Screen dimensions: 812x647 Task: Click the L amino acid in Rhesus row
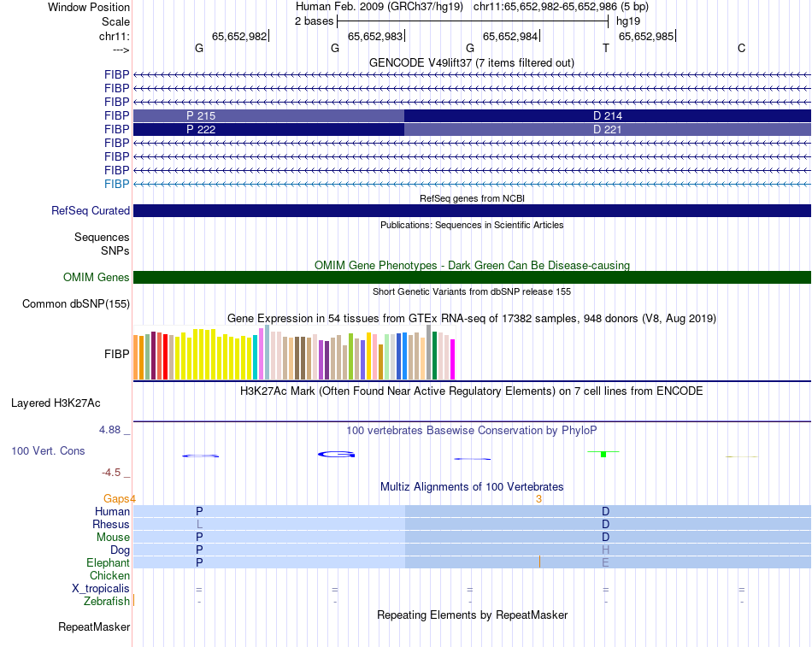[199, 524]
